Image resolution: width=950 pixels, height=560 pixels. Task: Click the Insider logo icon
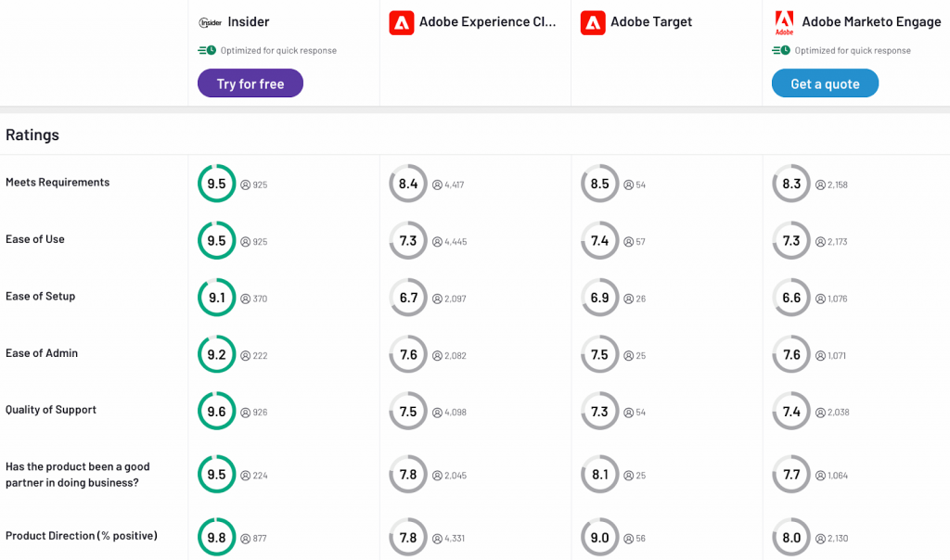tap(211, 22)
